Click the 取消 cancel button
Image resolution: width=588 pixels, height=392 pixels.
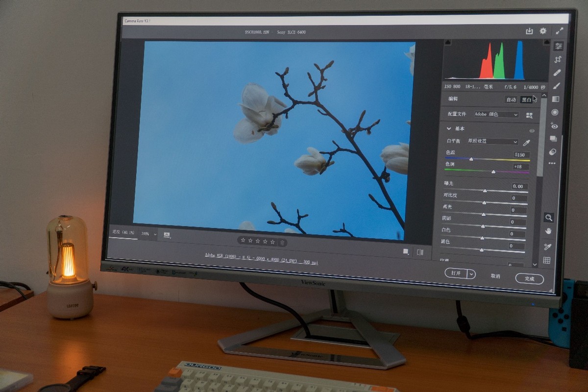click(x=495, y=276)
